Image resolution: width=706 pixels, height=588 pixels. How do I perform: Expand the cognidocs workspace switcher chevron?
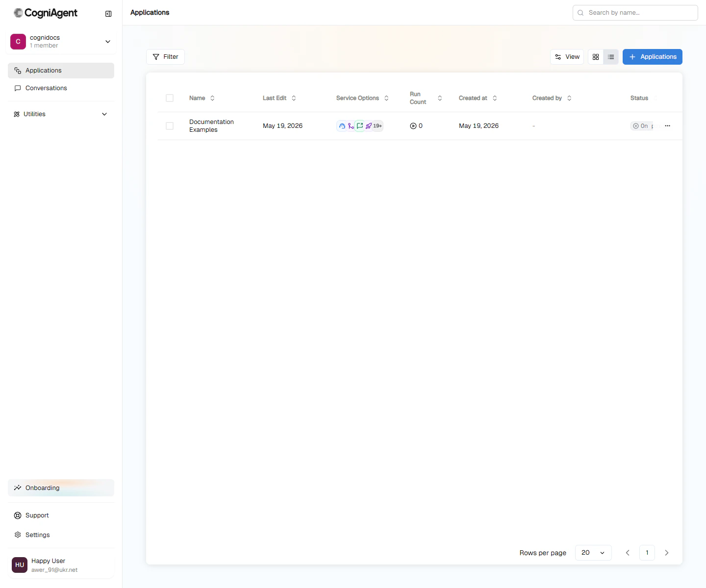click(108, 42)
